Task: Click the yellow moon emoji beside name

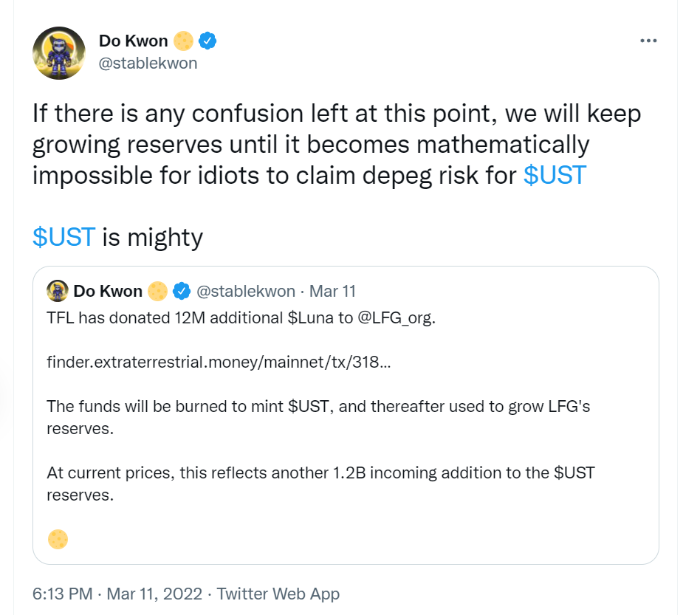Action: (183, 41)
